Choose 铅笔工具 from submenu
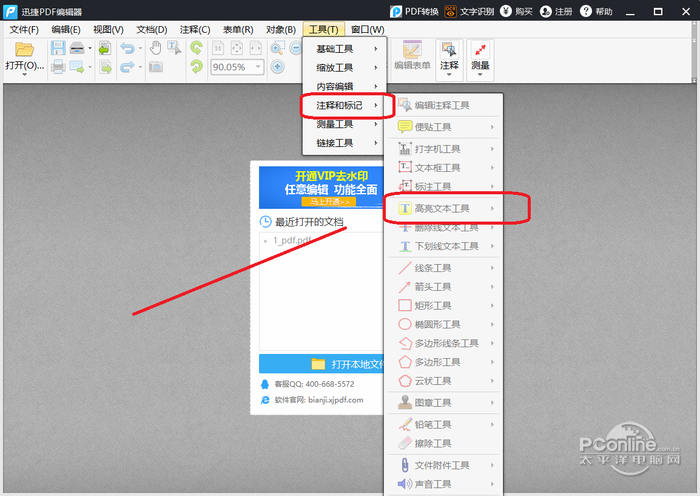Screen dimensions: 700x496 pyautogui.click(x=443, y=424)
